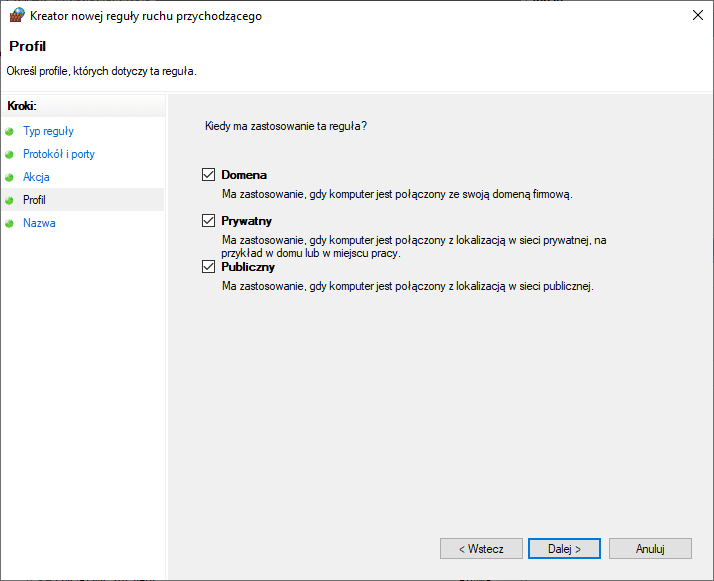Click the Publiczny label text
The width and height of the screenshot is (714, 581).
tap(248, 267)
